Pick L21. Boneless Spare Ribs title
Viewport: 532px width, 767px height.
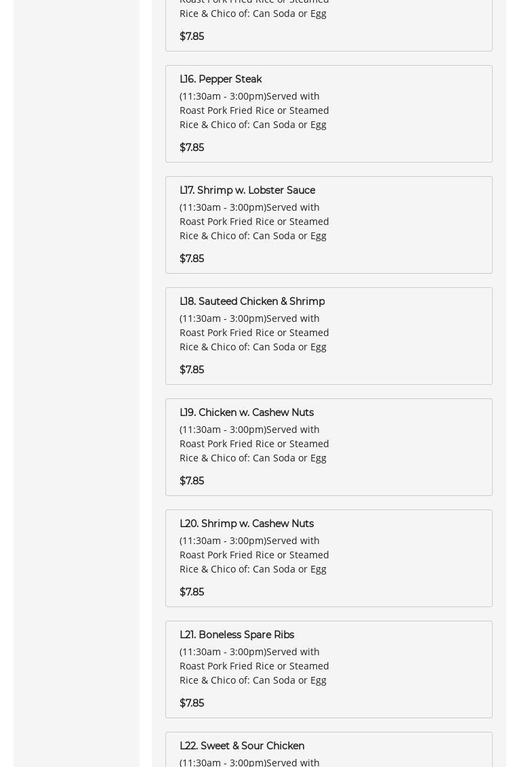pyautogui.click(x=237, y=635)
